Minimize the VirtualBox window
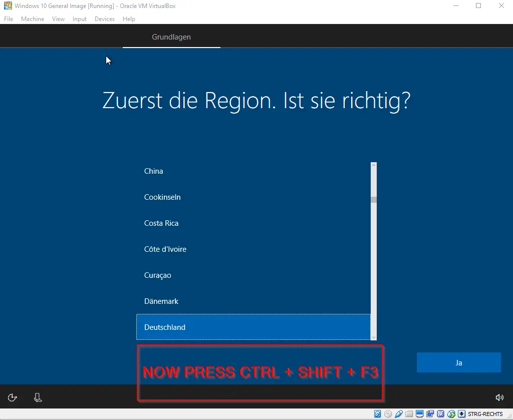 [456, 6]
